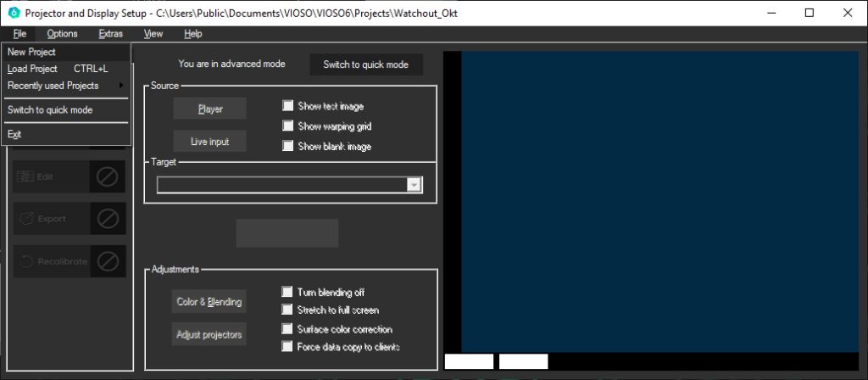The height and width of the screenshot is (380, 868).
Task: Click the disabled icon beside Export
Action: [x=108, y=219]
